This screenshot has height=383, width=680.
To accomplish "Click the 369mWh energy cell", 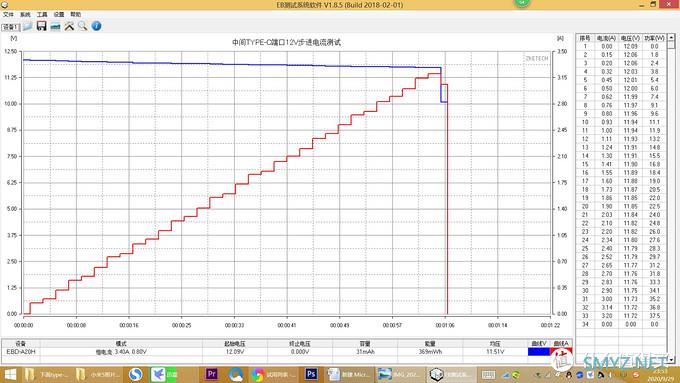I will [430, 351].
